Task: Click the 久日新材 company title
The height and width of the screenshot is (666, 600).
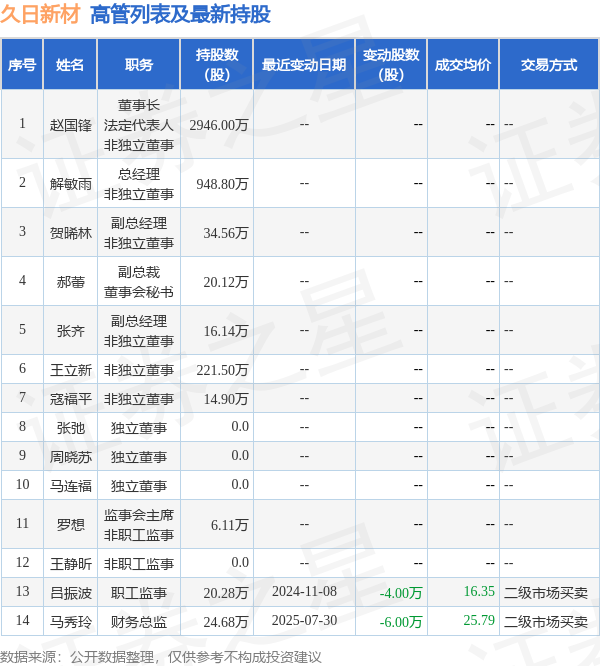Action: (40, 14)
